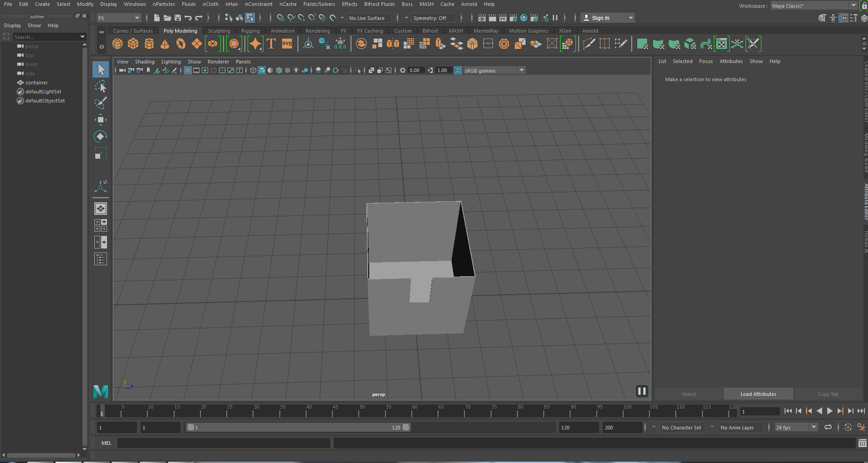Click the Outliner layout icon in toolbox
The height and width of the screenshot is (463, 868).
(x=100, y=259)
